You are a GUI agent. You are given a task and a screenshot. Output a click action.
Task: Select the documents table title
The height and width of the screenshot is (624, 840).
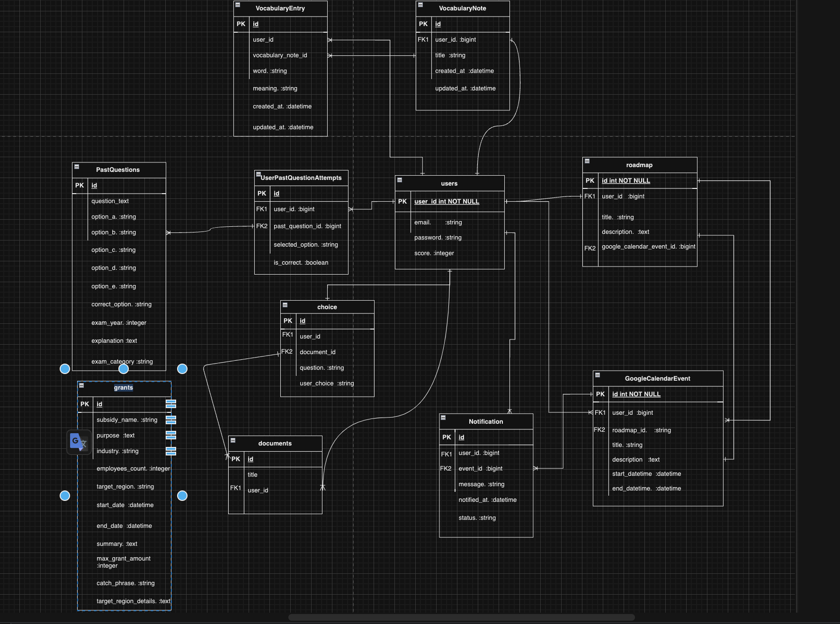point(275,444)
